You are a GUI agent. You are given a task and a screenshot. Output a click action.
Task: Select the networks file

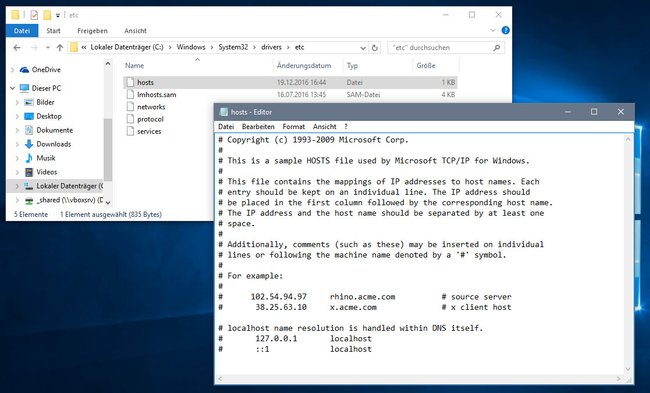pyautogui.click(x=151, y=107)
